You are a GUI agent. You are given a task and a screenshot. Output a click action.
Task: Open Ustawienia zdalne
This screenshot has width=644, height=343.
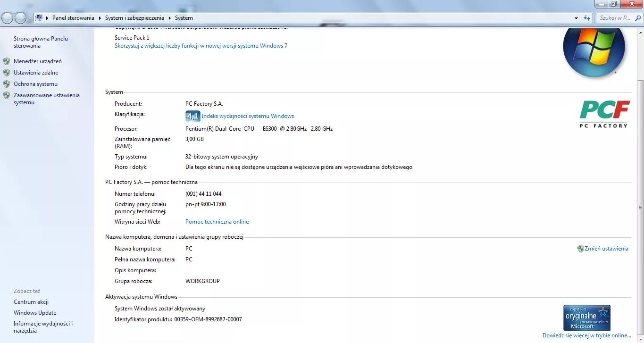(36, 73)
